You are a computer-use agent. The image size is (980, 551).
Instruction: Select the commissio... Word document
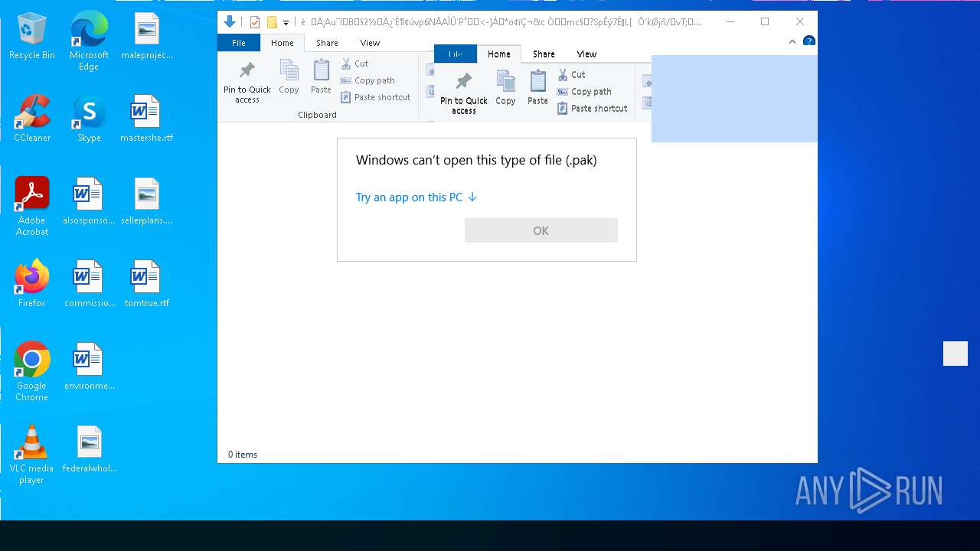pos(89,284)
